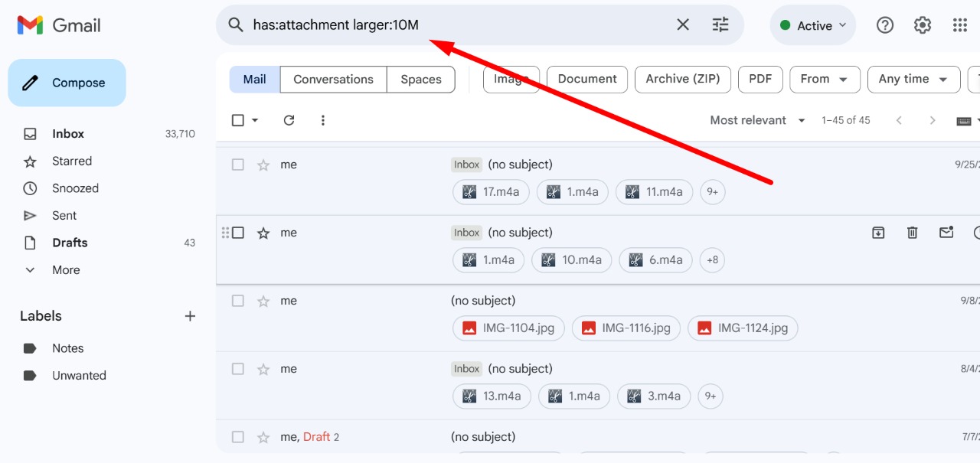Viewport: 980px width, 463px height.
Task: Open the input tools keyboard icon
Action: (x=964, y=121)
